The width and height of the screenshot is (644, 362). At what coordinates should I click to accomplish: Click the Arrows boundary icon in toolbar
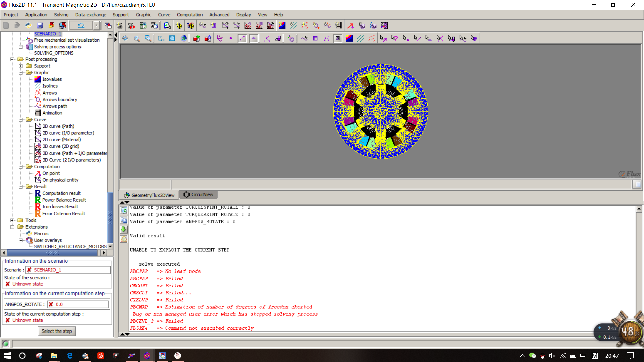tap(316, 25)
